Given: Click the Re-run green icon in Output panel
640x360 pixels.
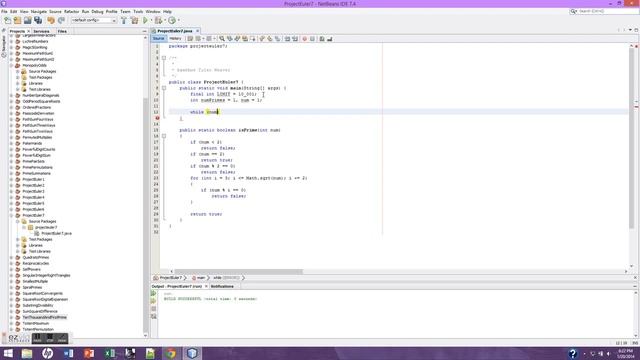Looking at the screenshot, I should pos(153,293).
